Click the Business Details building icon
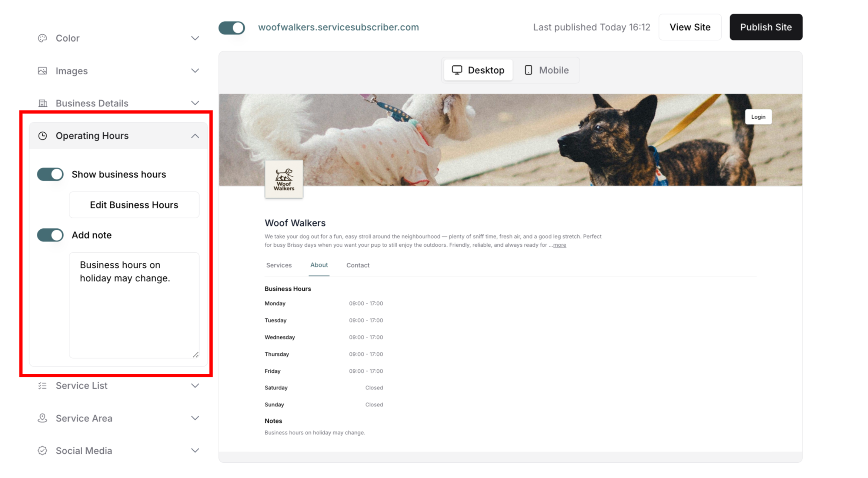Image resolution: width=868 pixels, height=478 pixels. (42, 103)
